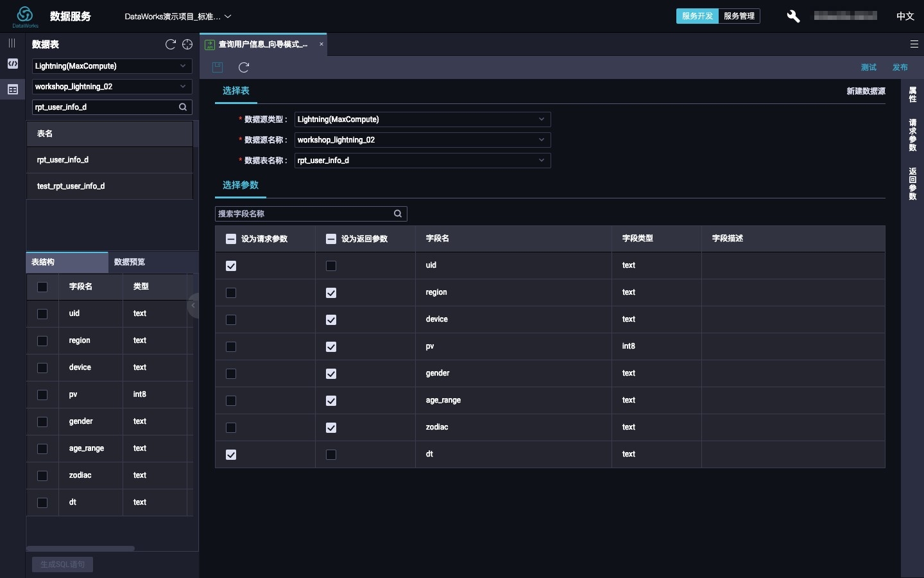The height and width of the screenshot is (578, 924).
Task: Open the project selector dropdown
Action: tap(178, 17)
